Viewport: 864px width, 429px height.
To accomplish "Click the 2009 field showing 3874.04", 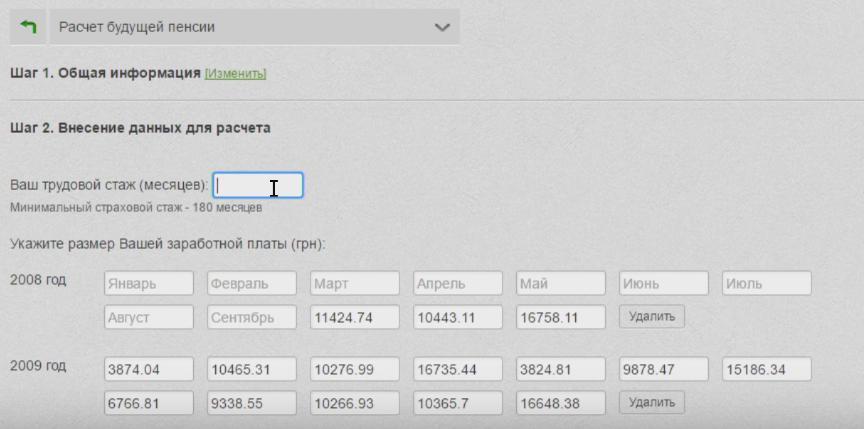I will (149, 369).
